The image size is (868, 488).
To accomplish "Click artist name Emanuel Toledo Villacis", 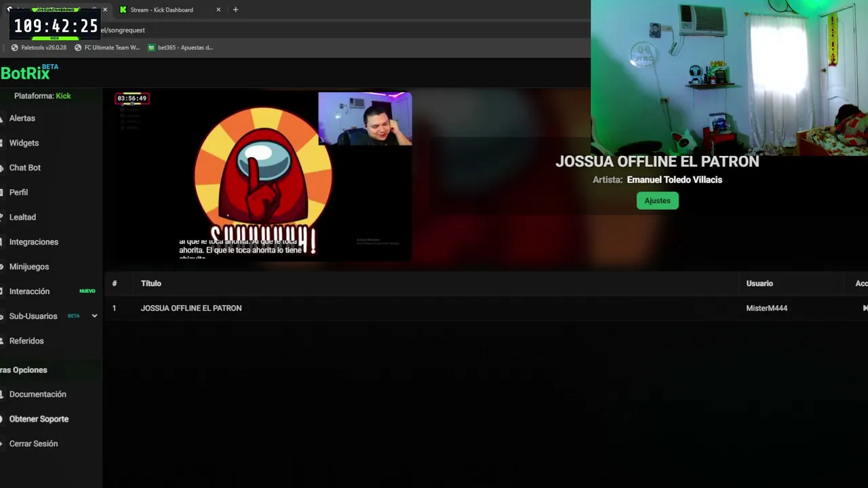I will coord(675,180).
